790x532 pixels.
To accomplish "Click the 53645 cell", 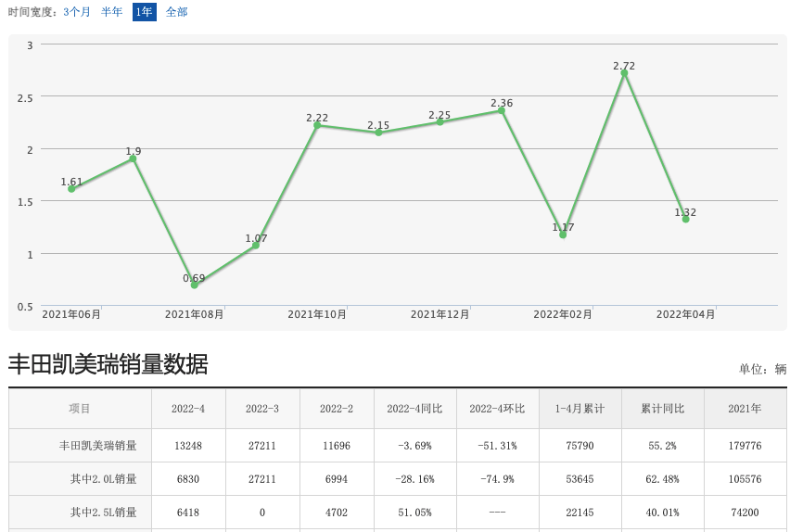I will tap(580, 478).
